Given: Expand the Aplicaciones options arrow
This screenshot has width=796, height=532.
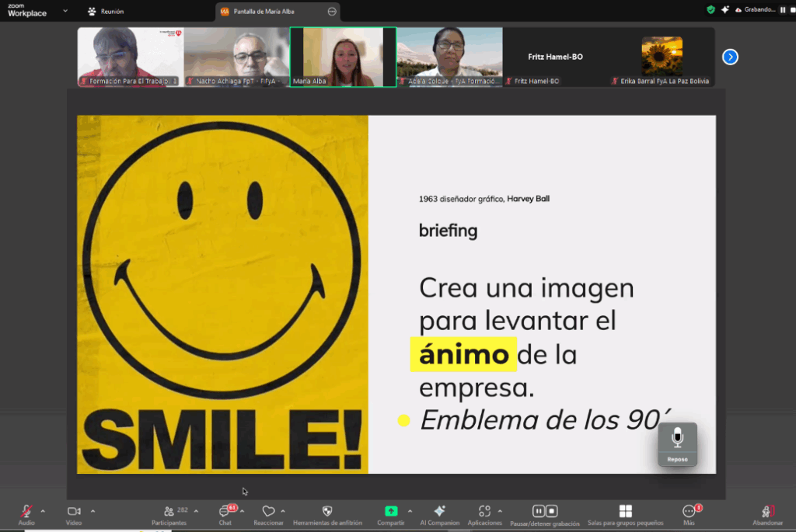Looking at the screenshot, I should pos(500,511).
